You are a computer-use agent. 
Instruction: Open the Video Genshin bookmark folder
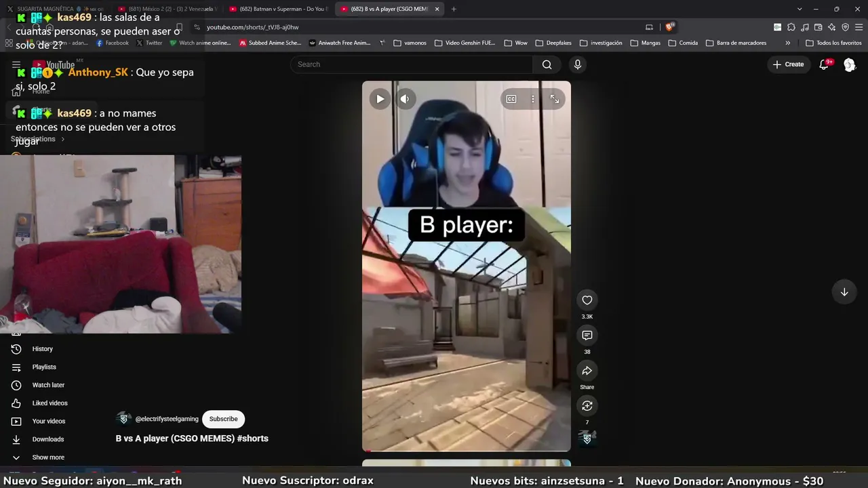[465, 43]
